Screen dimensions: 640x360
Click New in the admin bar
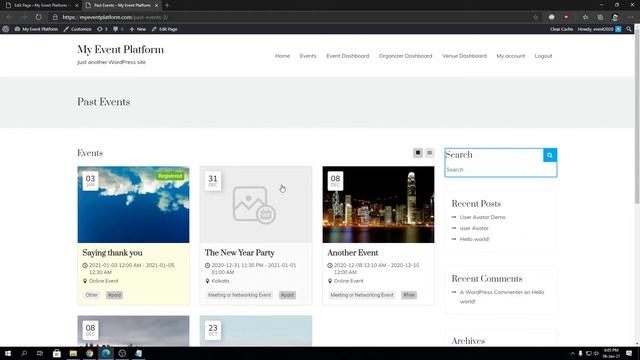click(138, 29)
